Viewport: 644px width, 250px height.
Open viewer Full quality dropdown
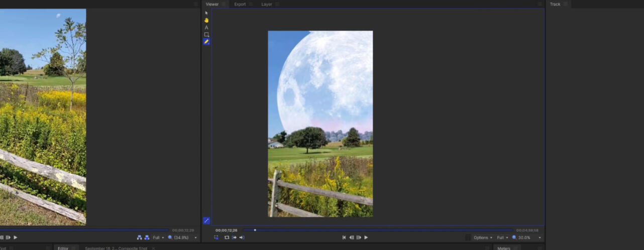pos(502,237)
